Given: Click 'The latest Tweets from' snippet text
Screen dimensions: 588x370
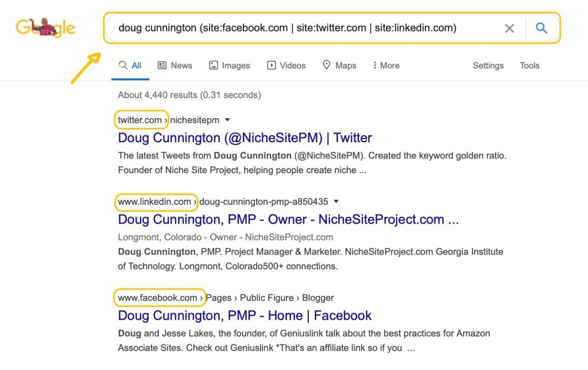Looking at the screenshot, I should (165, 155).
